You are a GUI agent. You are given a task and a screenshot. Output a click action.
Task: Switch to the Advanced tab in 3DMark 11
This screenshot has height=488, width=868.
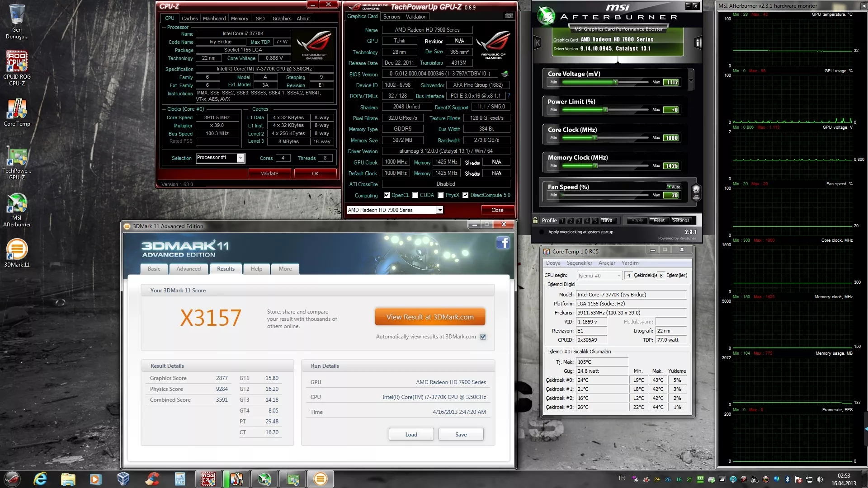(189, 269)
